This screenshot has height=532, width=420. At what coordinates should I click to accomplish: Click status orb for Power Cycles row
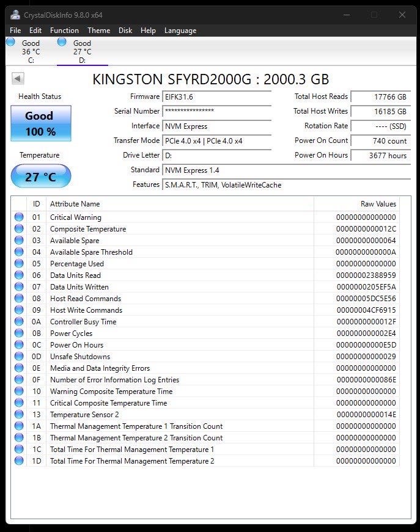coord(19,333)
